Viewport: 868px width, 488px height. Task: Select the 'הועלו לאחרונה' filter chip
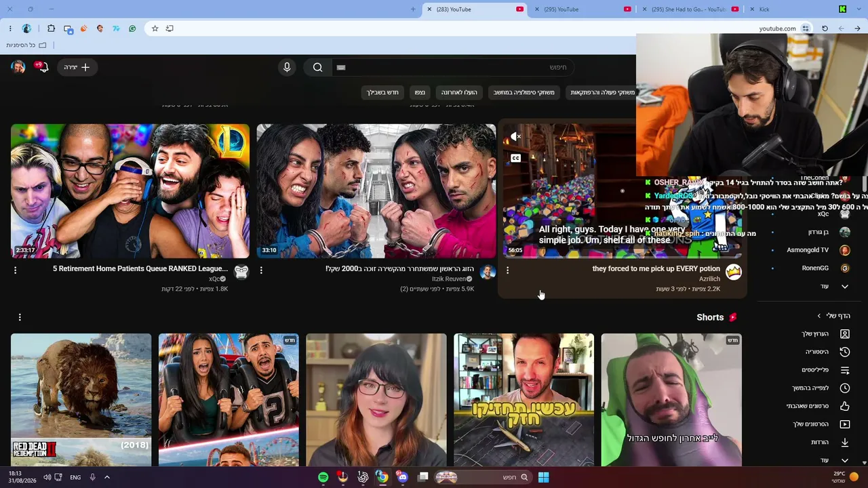[x=459, y=92]
